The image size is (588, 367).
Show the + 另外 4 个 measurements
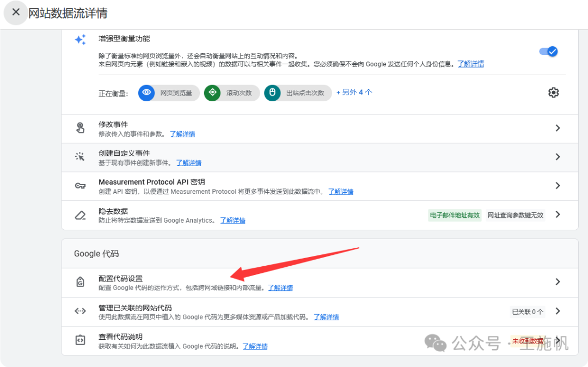[354, 92]
